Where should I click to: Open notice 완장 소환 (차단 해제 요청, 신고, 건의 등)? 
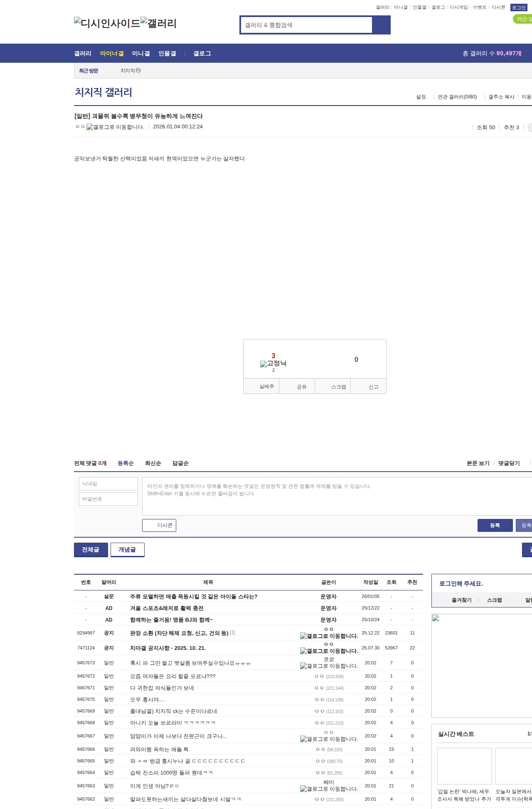(x=179, y=633)
